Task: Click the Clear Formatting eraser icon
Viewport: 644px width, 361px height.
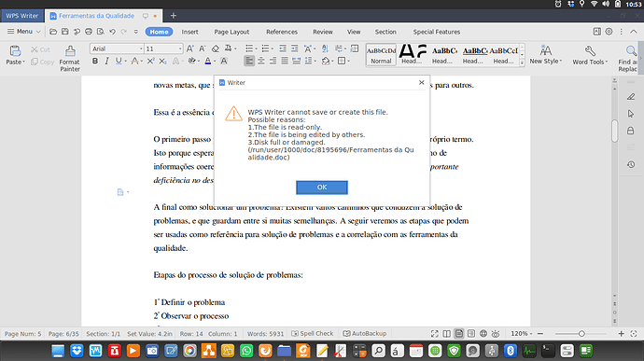Action: [x=216, y=49]
